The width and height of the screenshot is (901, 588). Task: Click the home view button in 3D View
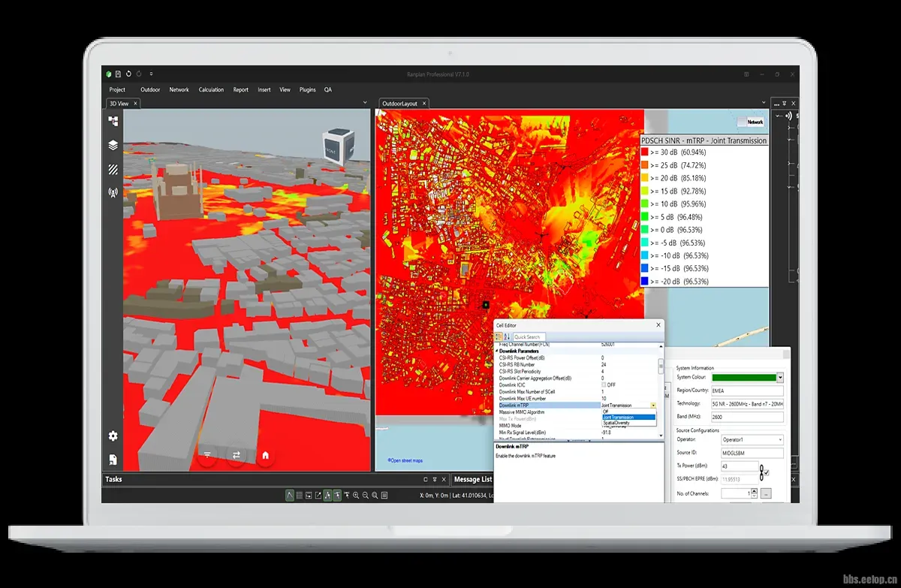[x=265, y=455]
